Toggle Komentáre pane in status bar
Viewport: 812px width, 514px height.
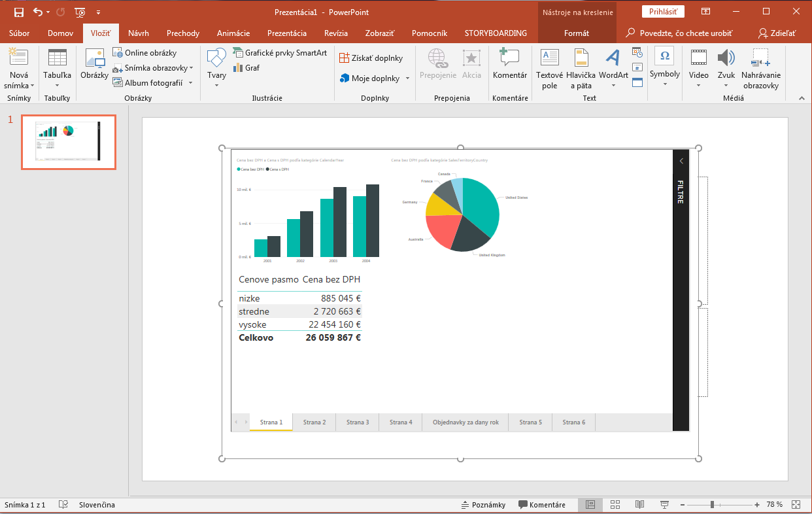click(542, 505)
